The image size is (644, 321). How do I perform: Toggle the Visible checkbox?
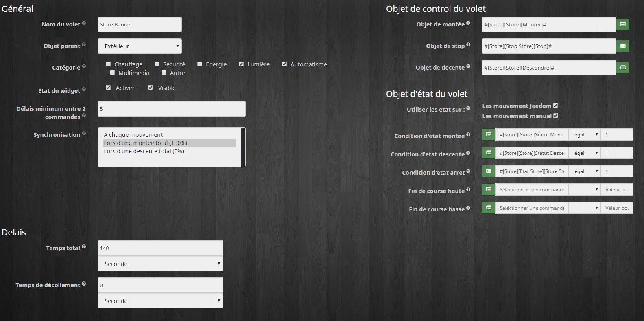[x=151, y=88]
